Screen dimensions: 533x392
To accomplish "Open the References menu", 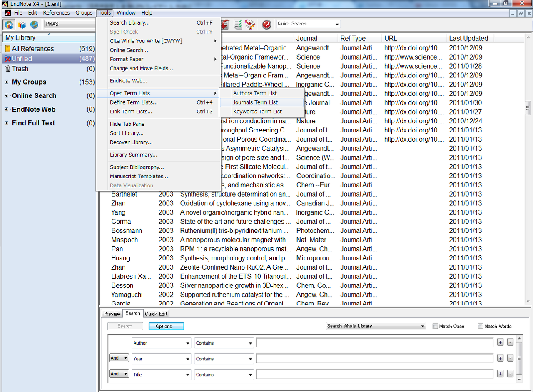I will (x=57, y=13).
